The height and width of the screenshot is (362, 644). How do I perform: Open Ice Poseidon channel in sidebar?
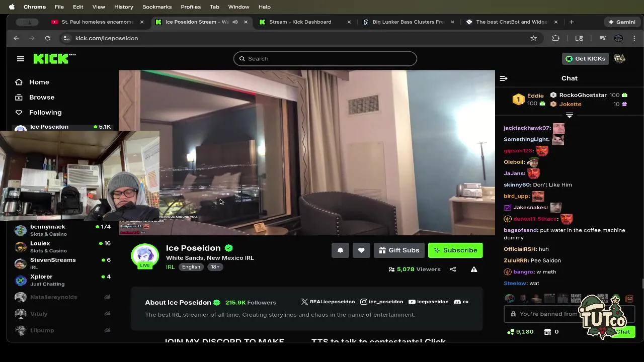[63, 127]
